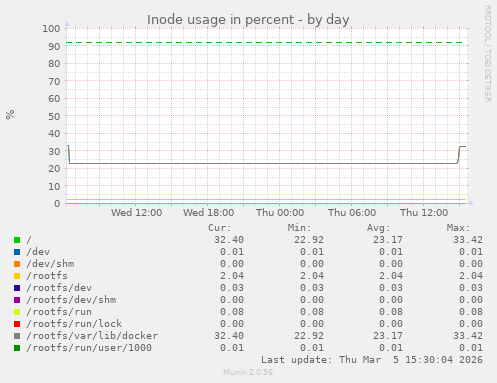The width and height of the screenshot is (497, 383).
Task: Click the yellow /rootfs line on the graph
Action: (266, 200)
